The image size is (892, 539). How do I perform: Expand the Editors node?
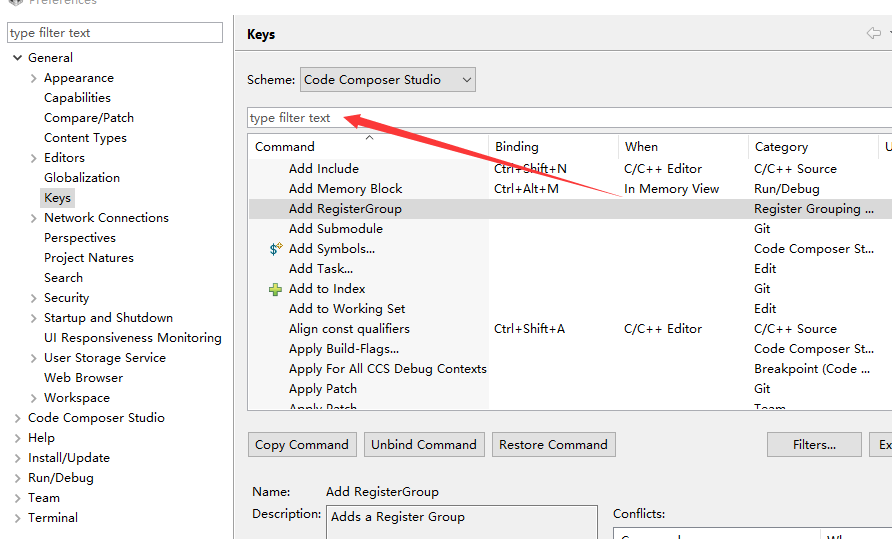(x=34, y=158)
